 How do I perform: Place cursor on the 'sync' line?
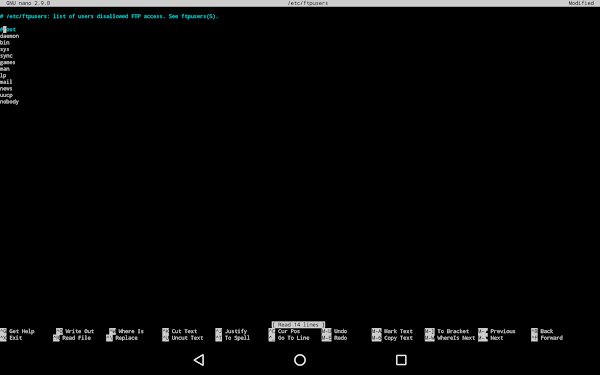[6, 56]
